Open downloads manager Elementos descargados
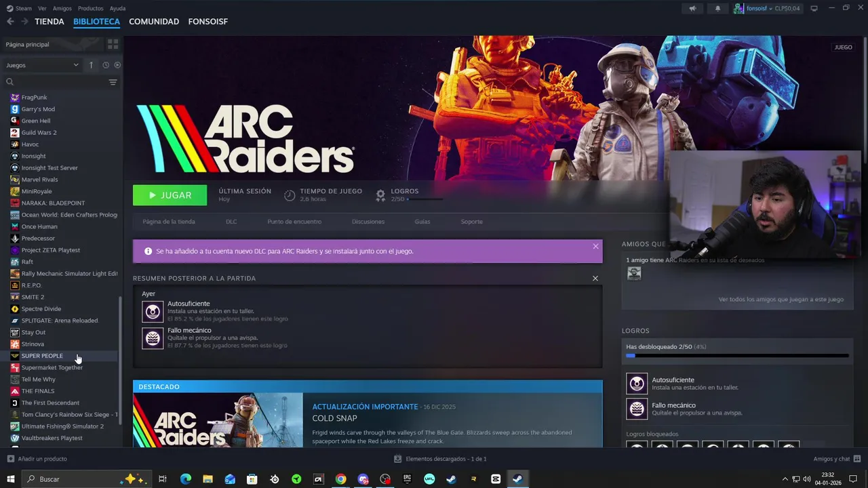Screen dimensions: 868x488 (441, 459)
